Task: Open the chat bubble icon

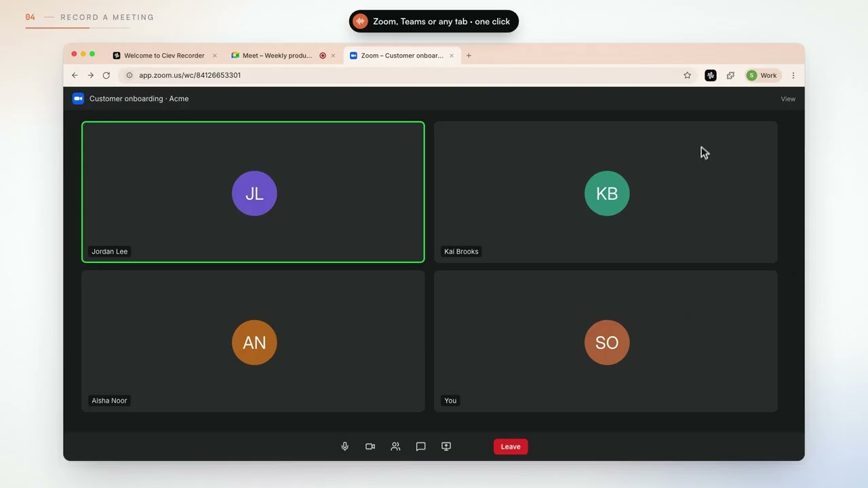Action: coord(420,447)
